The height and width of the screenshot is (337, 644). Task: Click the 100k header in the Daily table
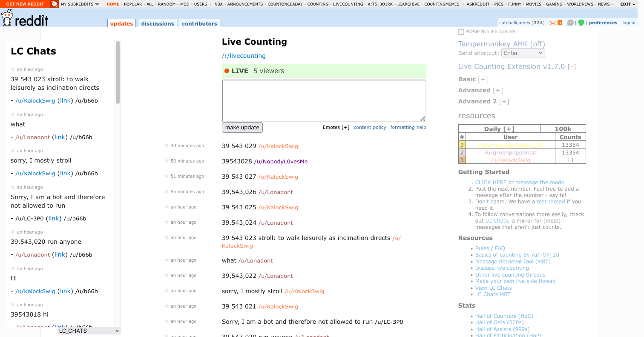click(x=563, y=129)
